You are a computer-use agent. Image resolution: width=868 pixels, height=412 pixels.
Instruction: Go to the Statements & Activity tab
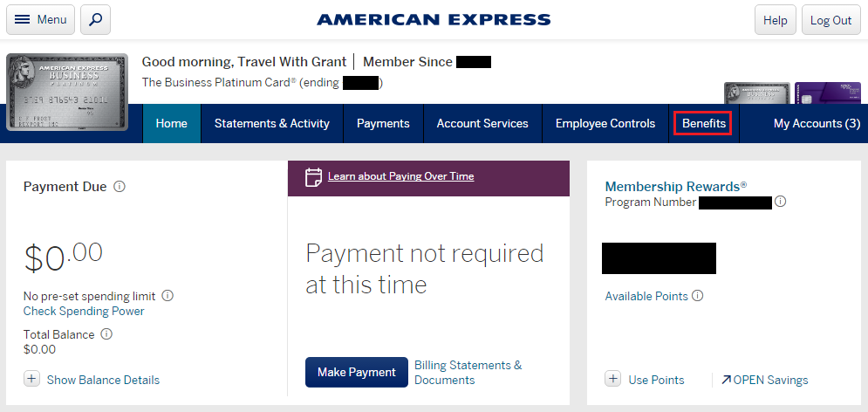click(x=272, y=124)
